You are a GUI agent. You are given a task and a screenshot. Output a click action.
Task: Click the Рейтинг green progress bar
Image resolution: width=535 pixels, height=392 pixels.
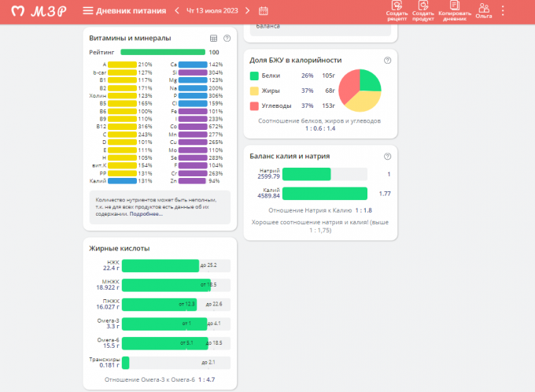164,52
